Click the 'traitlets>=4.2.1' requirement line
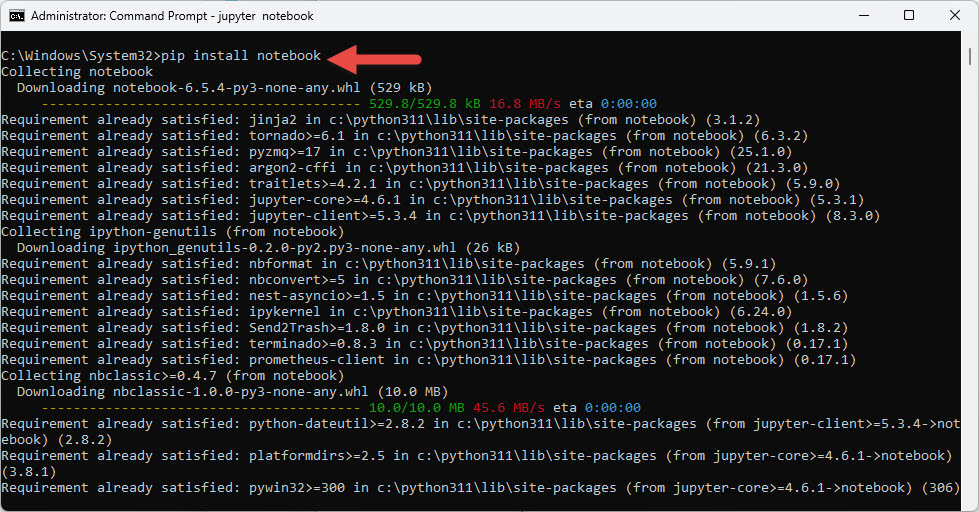Screen dimensions: 979x512 pyautogui.click(x=421, y=184)
